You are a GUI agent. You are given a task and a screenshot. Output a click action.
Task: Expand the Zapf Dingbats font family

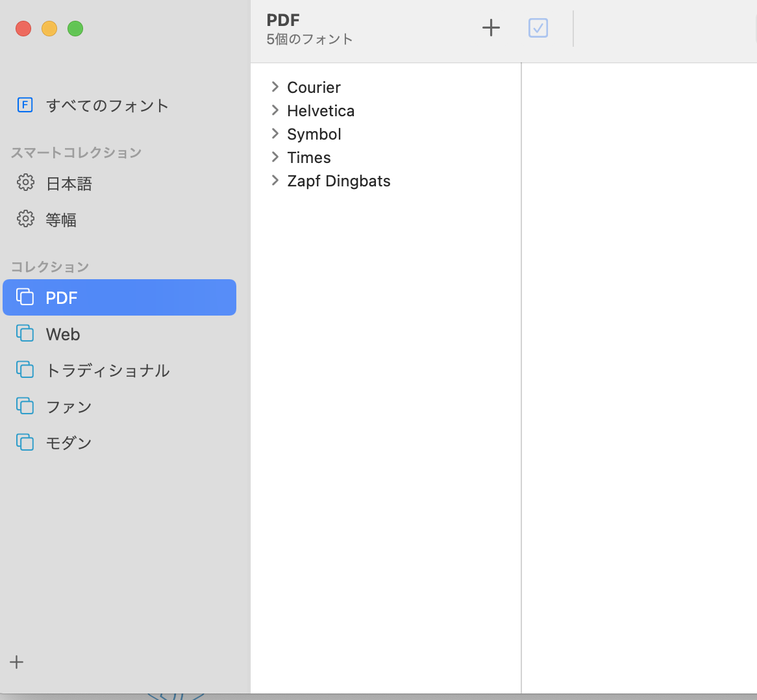point(275,181)
